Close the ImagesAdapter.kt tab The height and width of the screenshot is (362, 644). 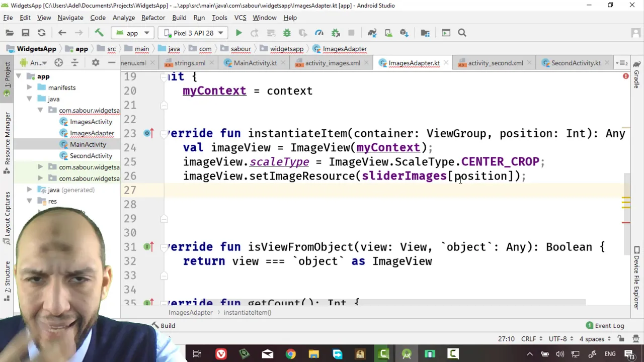(x=447, y=63)
